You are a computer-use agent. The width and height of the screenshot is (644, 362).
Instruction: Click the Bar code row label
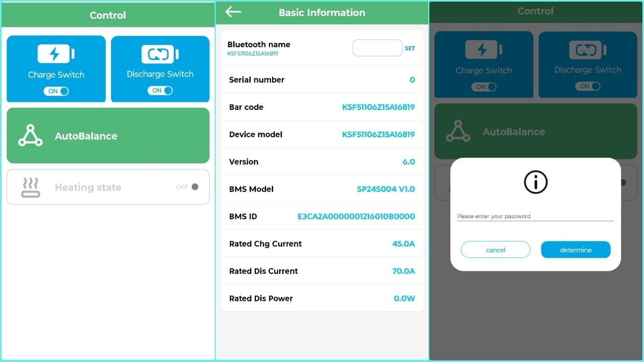tap(246, 107)
